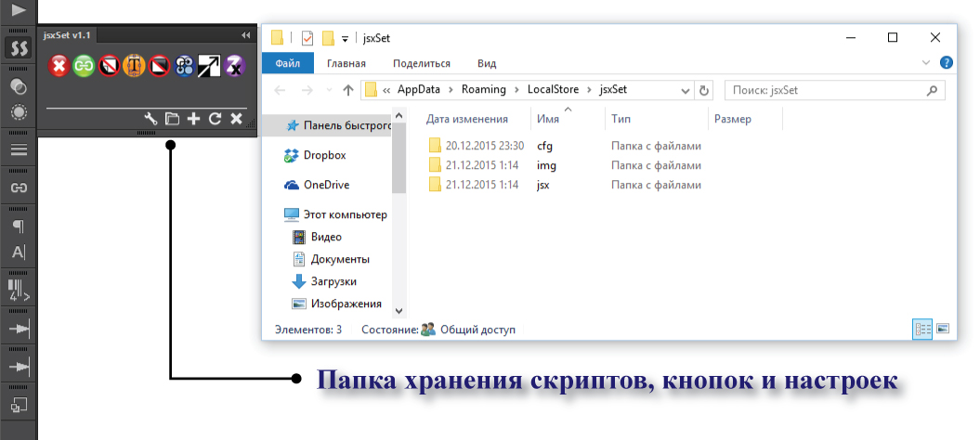
Task: Run the green chain-link script button
Action: tap(84, 65)
